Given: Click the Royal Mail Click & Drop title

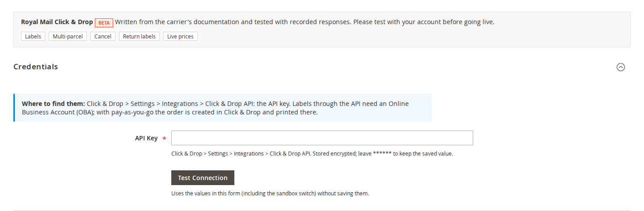Looking at the screenshot, I should pos(57,22).
